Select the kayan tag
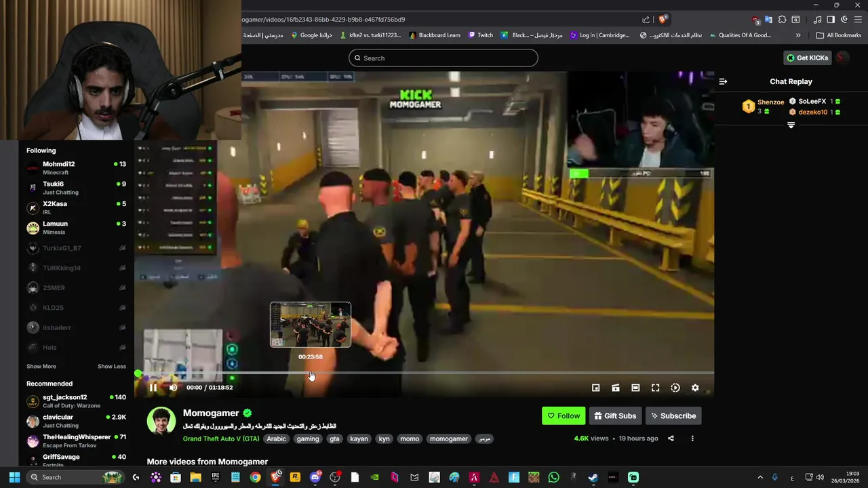 359,439
